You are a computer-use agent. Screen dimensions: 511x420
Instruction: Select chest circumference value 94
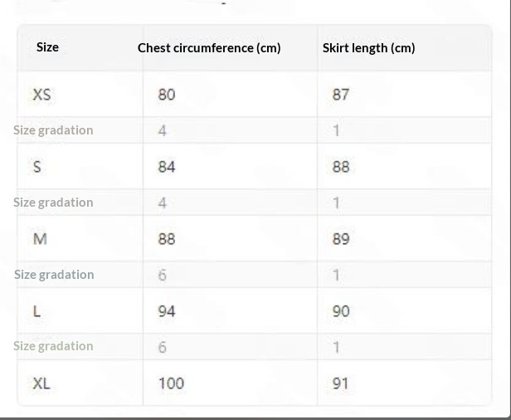click(167, 311)
